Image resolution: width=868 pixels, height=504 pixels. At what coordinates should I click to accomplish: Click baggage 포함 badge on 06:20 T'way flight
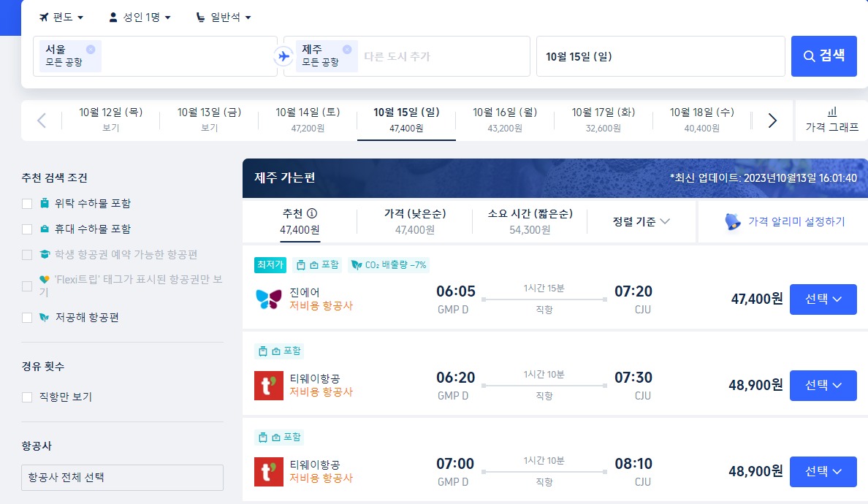279,351
